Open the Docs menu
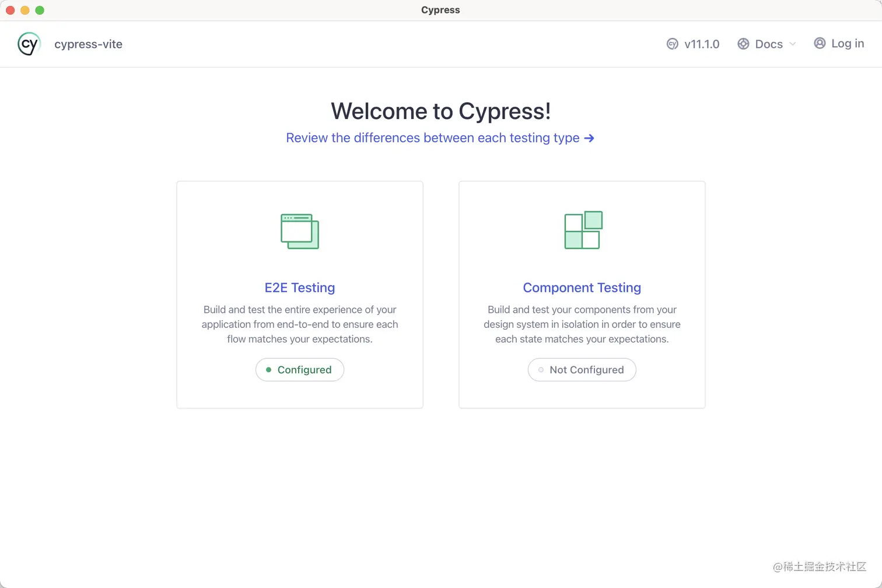This screenshot has width=882, height=588. coord(766,44)
